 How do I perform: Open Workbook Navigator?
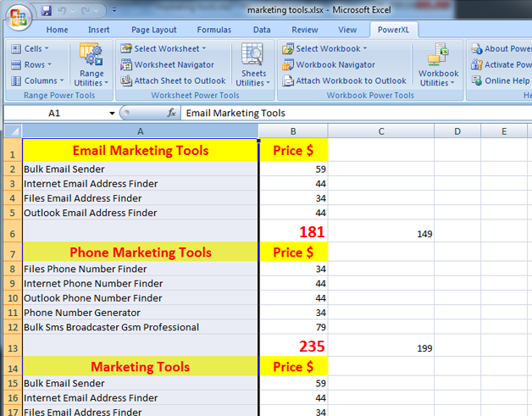click(x=329, y=64)
